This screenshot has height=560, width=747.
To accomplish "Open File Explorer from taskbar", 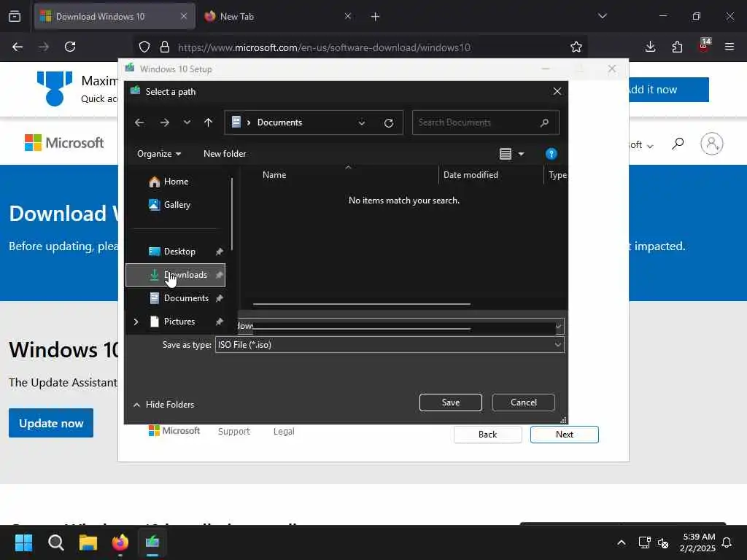I will point(88,542).
